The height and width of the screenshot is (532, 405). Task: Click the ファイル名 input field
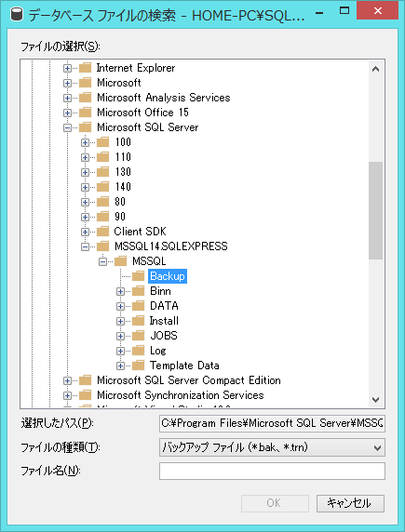click(x=272, y=471)
